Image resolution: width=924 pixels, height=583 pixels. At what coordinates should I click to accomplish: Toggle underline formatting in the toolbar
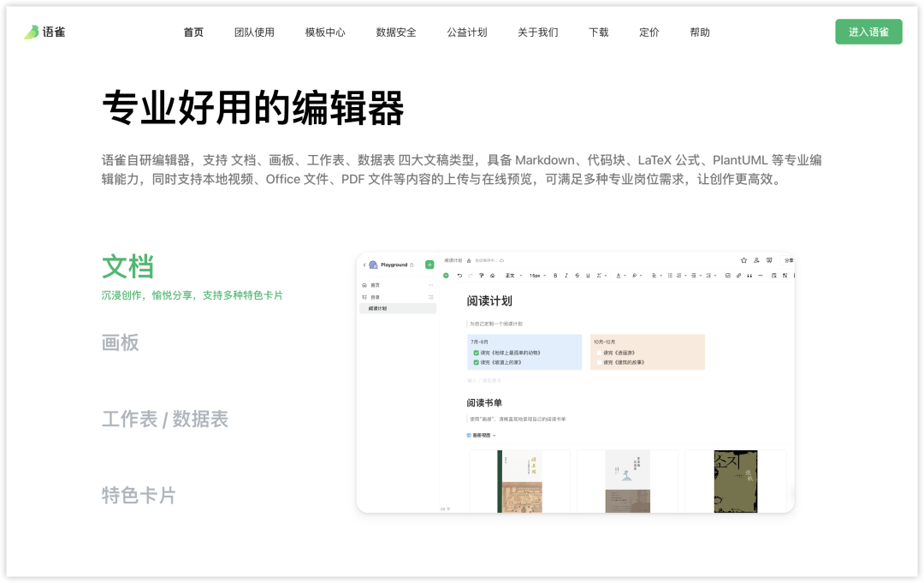pyautogui.click(x=588, y=276)
